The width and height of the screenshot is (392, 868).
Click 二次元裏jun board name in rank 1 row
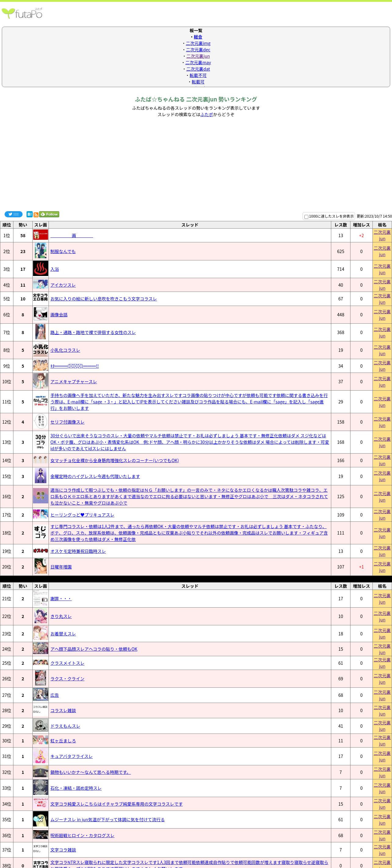(x=382, y=235)
